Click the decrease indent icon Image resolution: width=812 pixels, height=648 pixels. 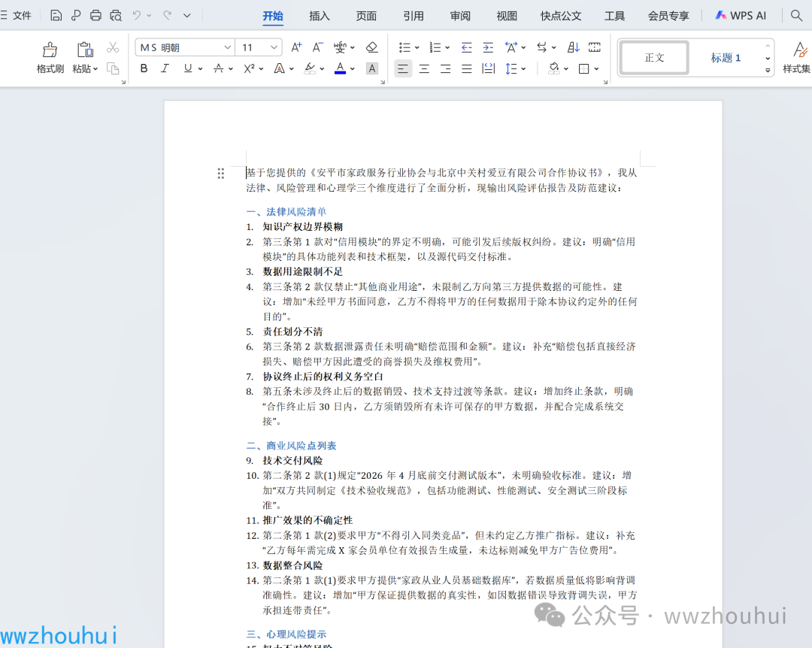click(x=467, y=47)
